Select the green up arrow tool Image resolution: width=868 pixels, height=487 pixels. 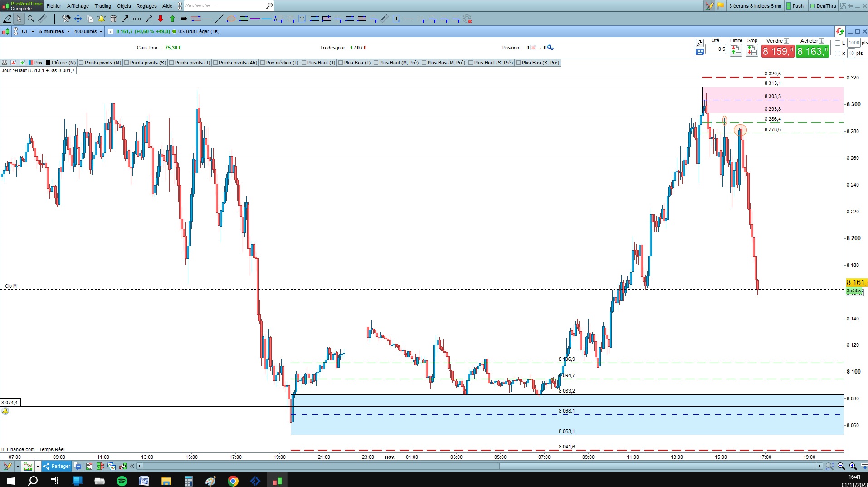pos(172,19)
